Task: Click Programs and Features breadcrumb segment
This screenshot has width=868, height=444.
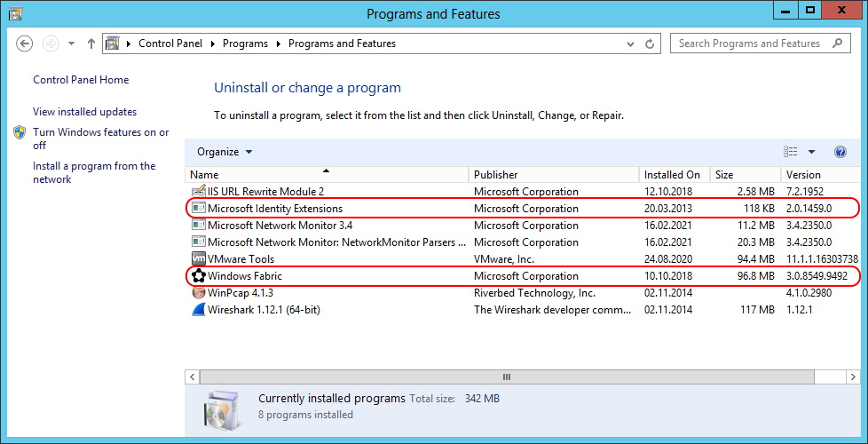Action: pyautogui.click(x=342, y=44)
